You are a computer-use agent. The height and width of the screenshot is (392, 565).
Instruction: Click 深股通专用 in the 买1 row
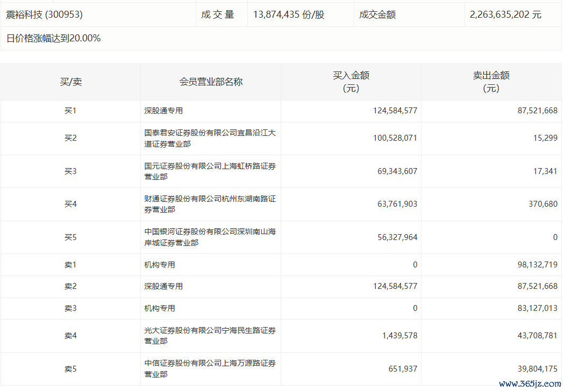point(163,111)
